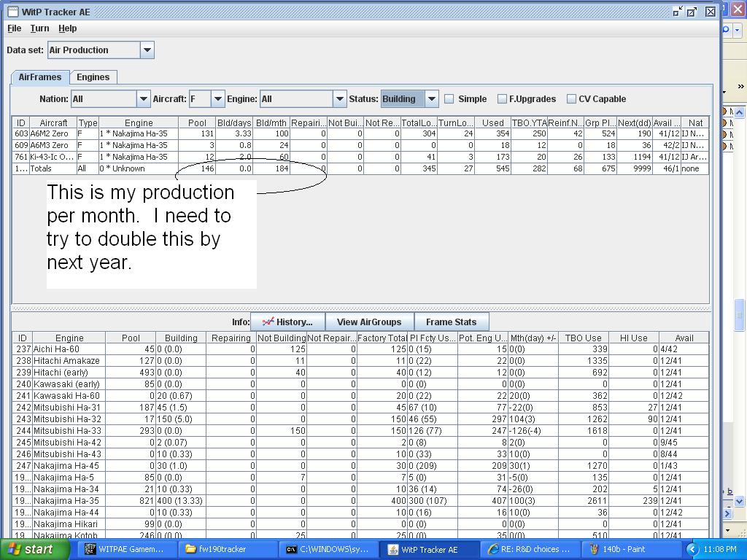Viewport: 747px width, 560px height.
Task: Enable the Simple checkbox
Action: 449,99
